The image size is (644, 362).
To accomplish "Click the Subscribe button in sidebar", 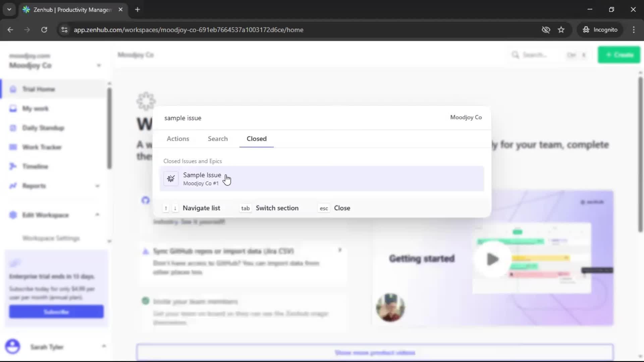I will point(56,311).
